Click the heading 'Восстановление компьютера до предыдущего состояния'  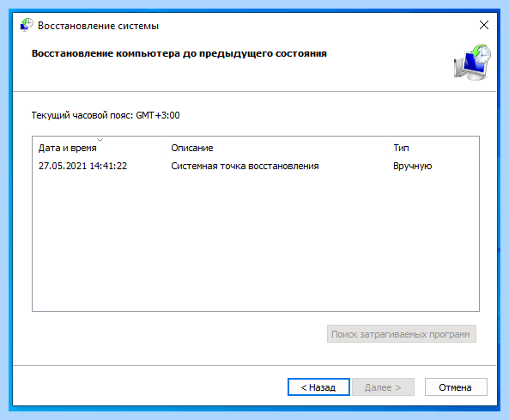point(179,53)
